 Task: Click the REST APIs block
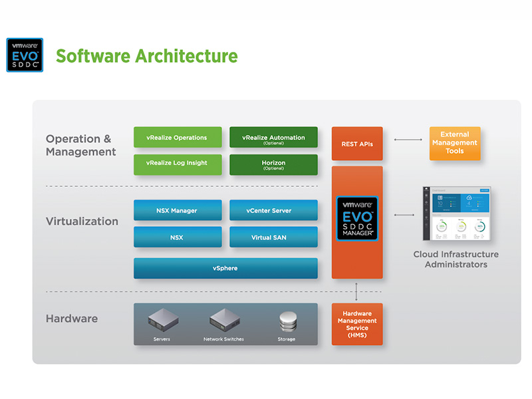click(x=357, y=144)
